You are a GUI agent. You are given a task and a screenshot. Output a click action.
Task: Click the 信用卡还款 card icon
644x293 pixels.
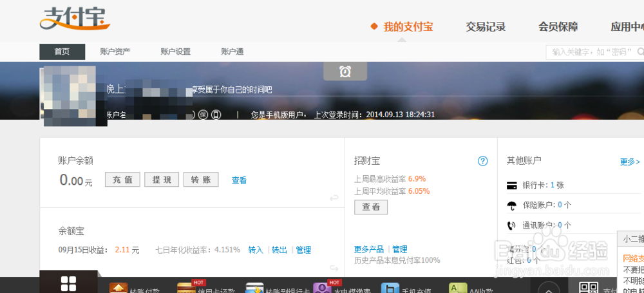click(x=186, y=288)
